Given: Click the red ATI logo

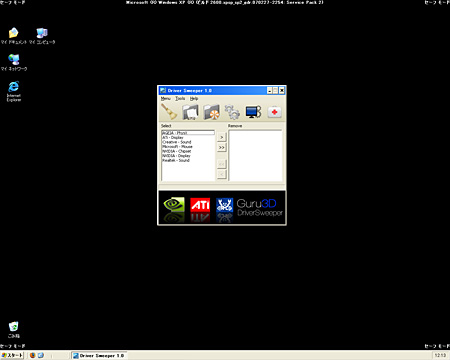Looking at the screenshot, I should point(200,205).
